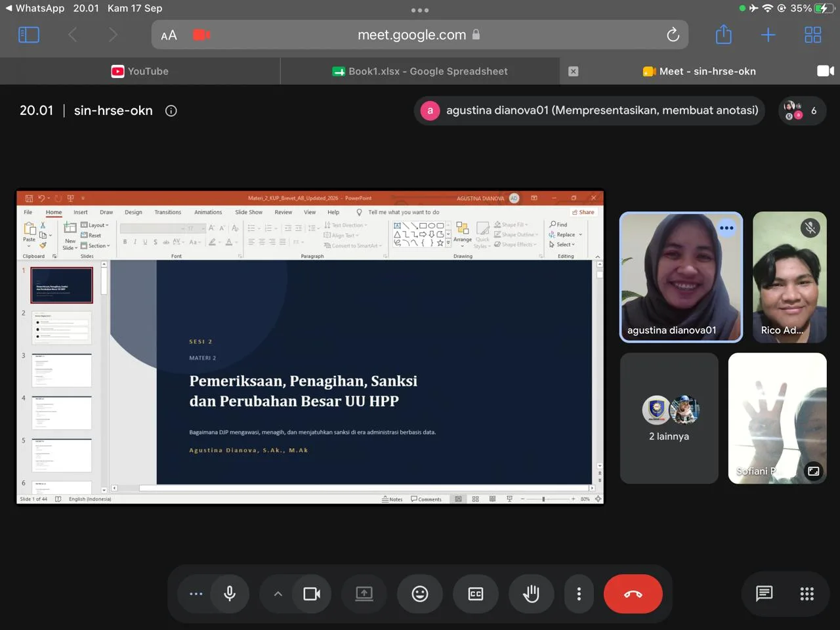
Task: Close the Meet tab with X
Action: 574,72
